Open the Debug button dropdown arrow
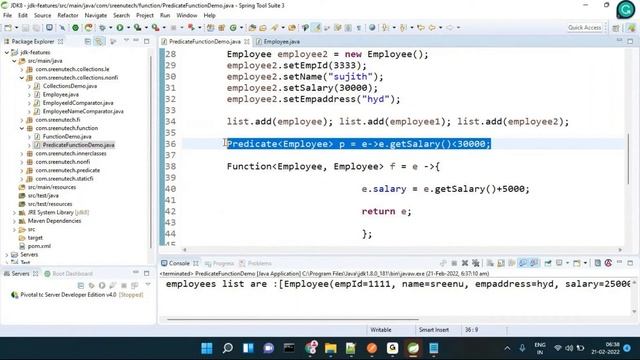 [110, 27]
